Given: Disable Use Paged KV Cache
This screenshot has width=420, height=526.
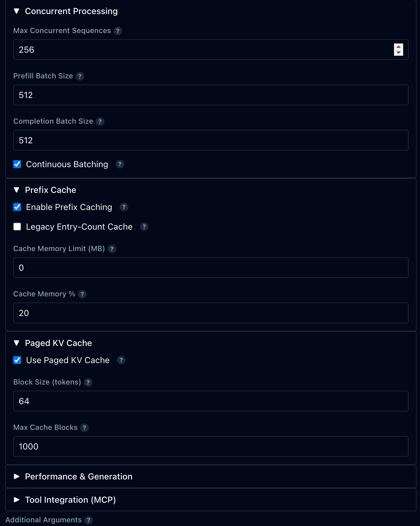Looking at the screenshot, I should [x=17, y=360].
